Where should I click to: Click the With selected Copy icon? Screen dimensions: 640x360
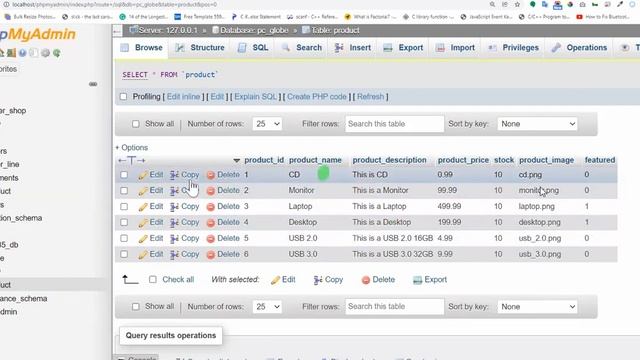pos(318,280)
